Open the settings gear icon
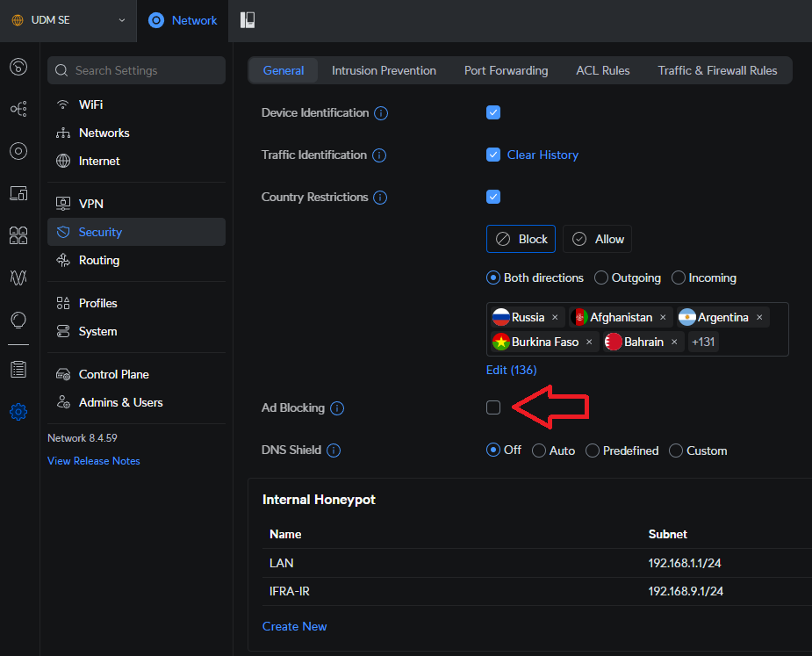Screen dimensions: 812x656 18,412
